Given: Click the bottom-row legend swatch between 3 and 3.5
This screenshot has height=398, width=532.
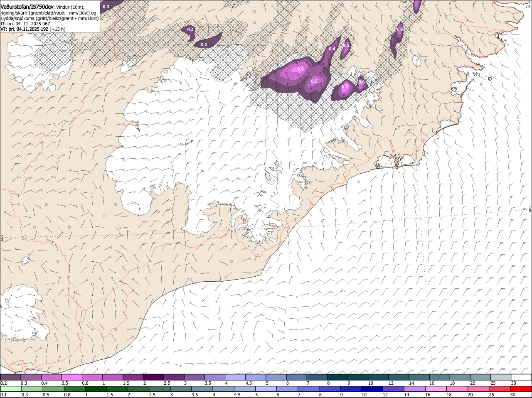Looking at the screenshot, I should coord(181,389).
